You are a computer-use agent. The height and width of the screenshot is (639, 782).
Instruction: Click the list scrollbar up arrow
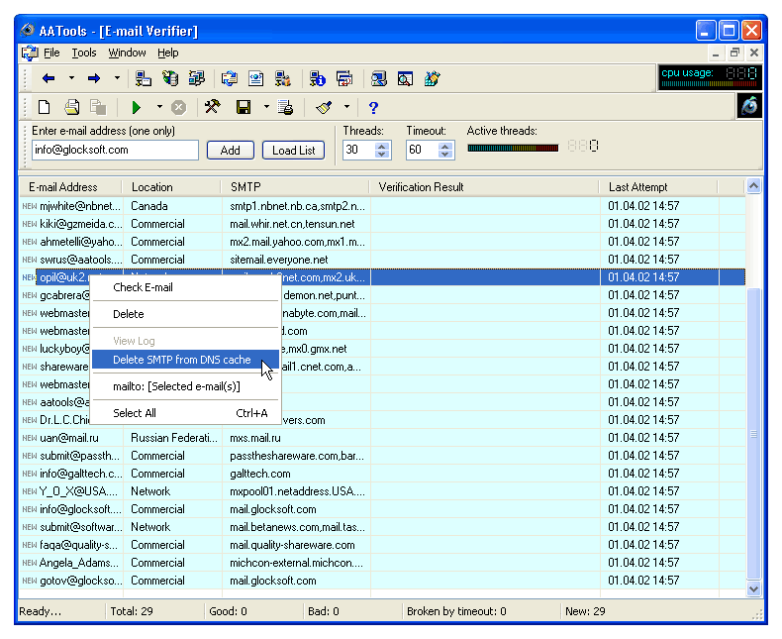[x=754, y=186]
